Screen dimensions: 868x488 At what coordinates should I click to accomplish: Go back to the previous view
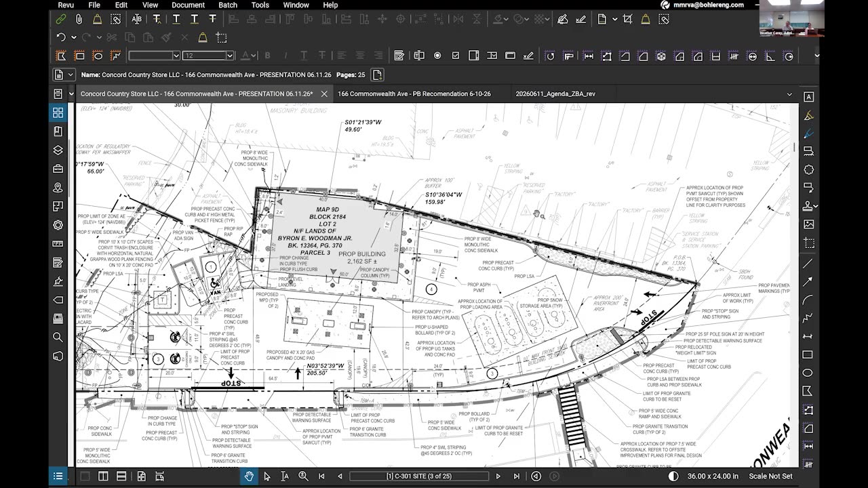pos(536,476)
